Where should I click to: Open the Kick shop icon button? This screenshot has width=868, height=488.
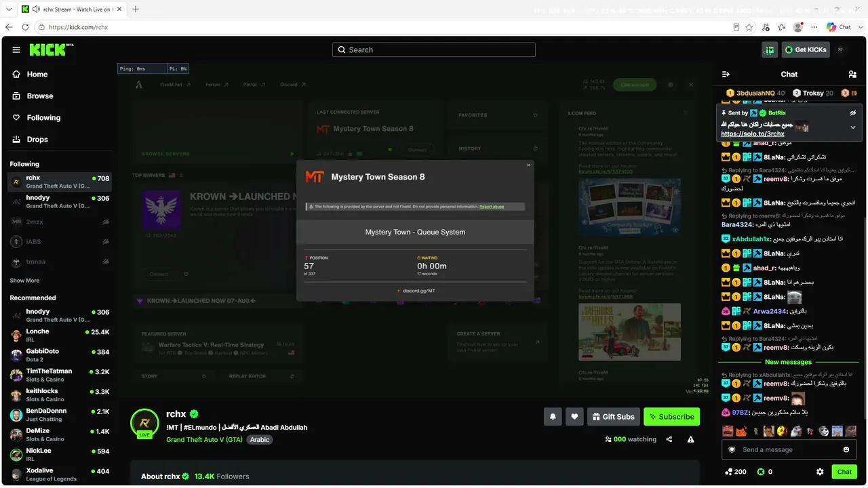[x=770, y=49]
